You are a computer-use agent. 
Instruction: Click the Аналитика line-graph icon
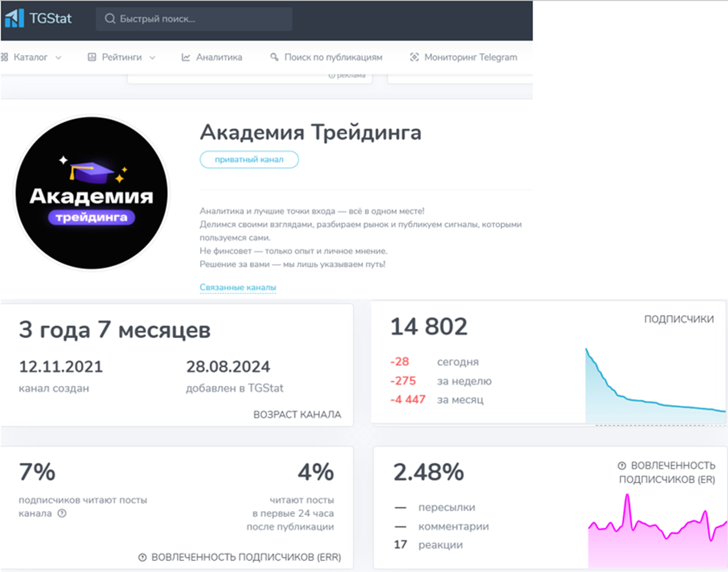[186, 57]
